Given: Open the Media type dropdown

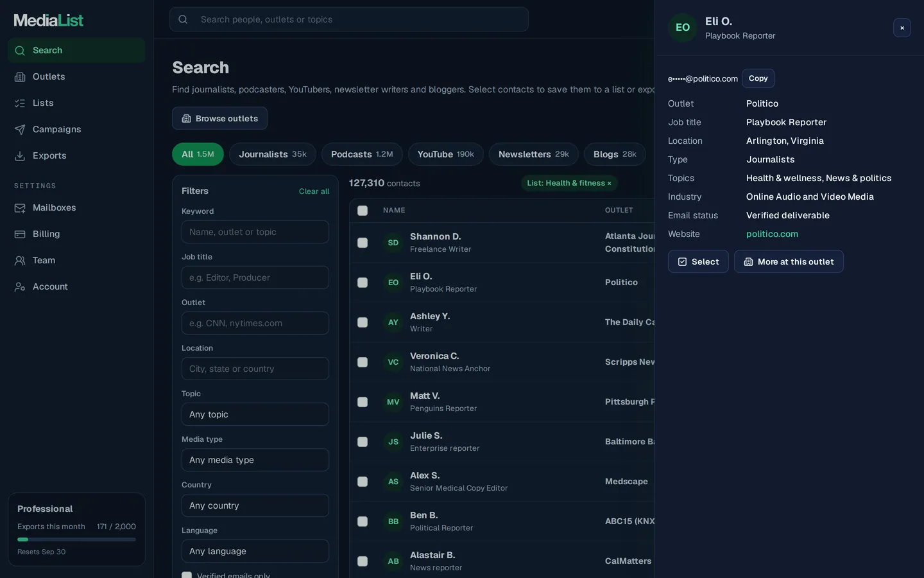Looking at the screenshot, I should click(x=255, y=460).
